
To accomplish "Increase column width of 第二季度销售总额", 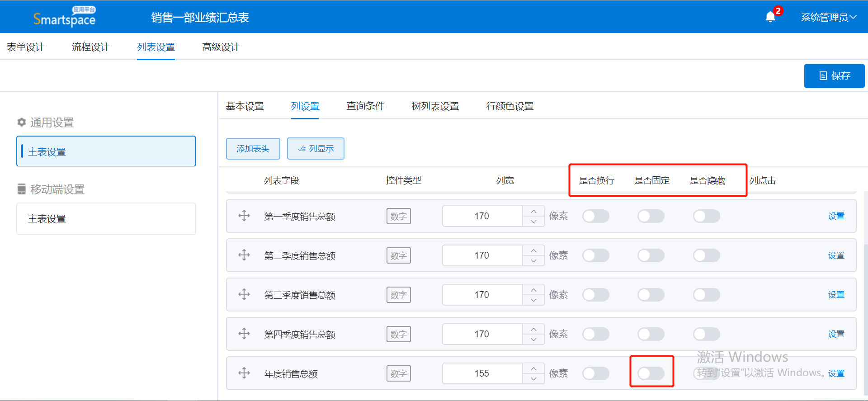I will [534, 250].
